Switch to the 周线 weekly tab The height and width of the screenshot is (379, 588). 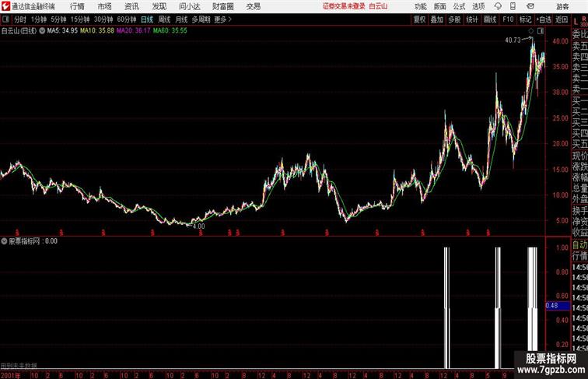pyautogui.click(x=164, y=19)
